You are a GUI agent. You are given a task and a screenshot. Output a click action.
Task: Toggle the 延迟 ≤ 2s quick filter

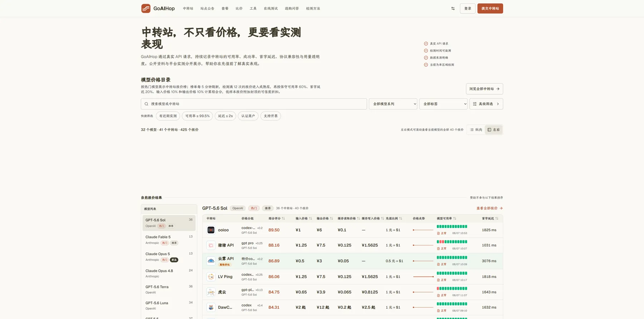pos(225,116)
